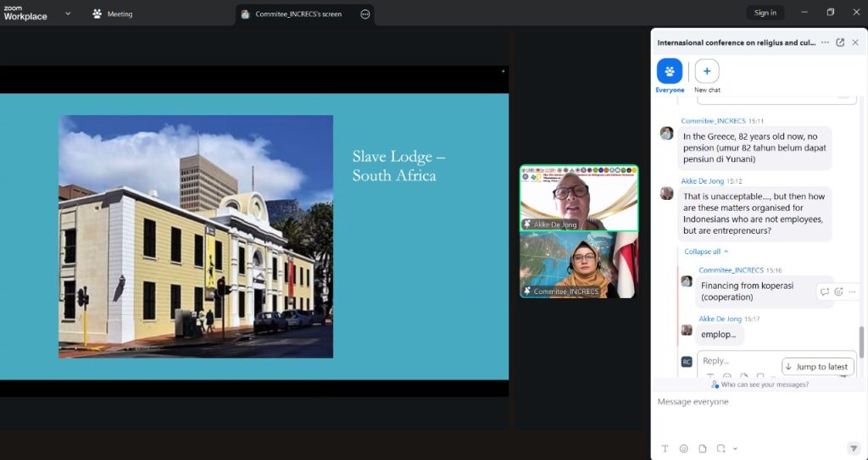Open more options for Commitee_INCRECS's screen

(365, 14)
